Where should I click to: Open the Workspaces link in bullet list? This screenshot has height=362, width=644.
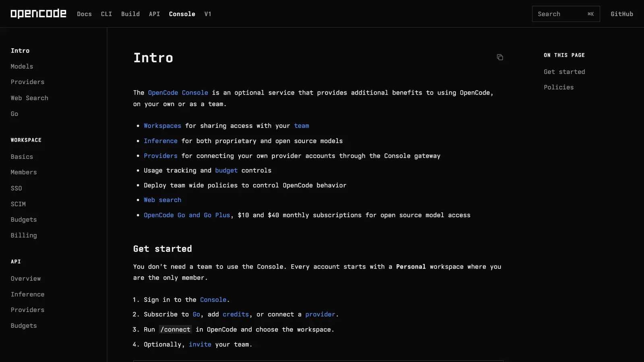[163, 126]
